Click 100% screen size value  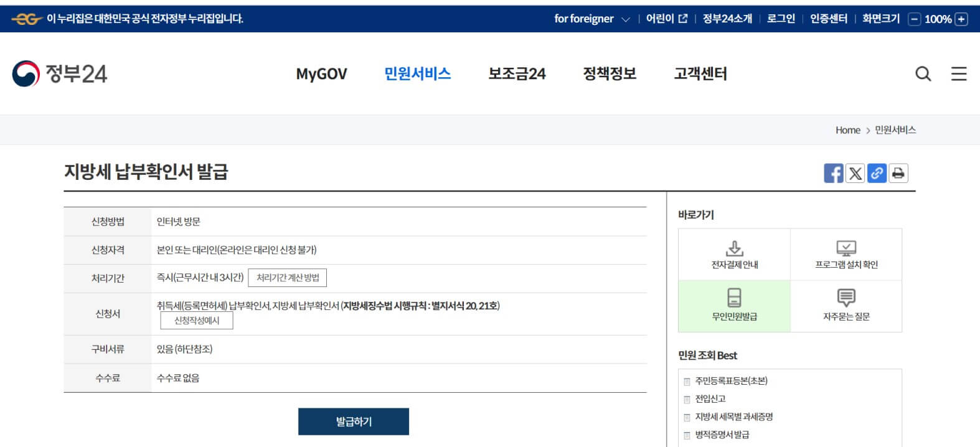pyautogui.click(x=938, y=19)
